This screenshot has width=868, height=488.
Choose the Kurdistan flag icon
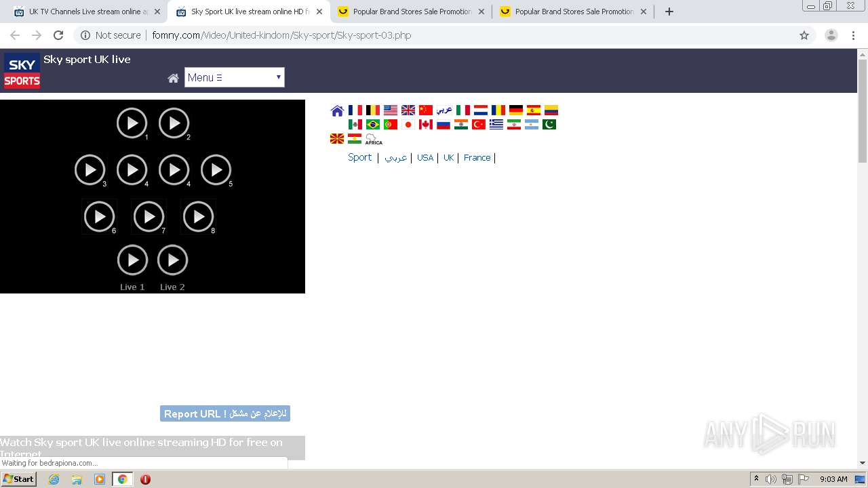click(x=355, y=139)
